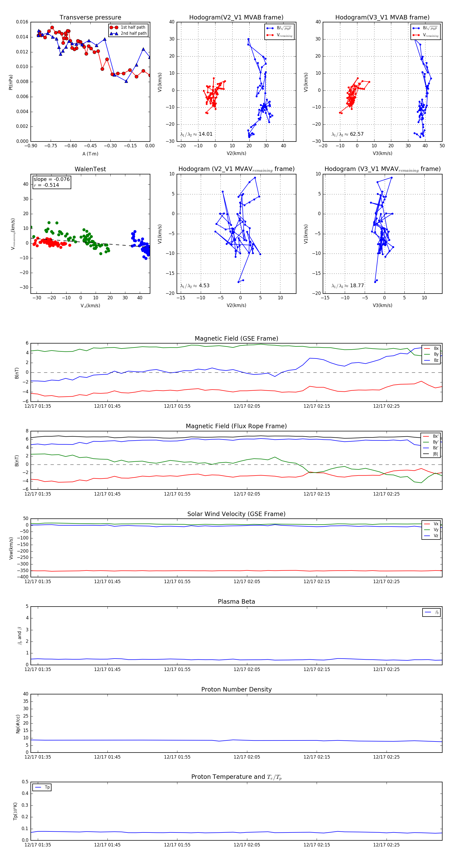The height and width of the screenshot is (868, 473).
Task: Click the 'V_A(km/s)' axis label in WalenTest
Action: (x=90, y=306)
